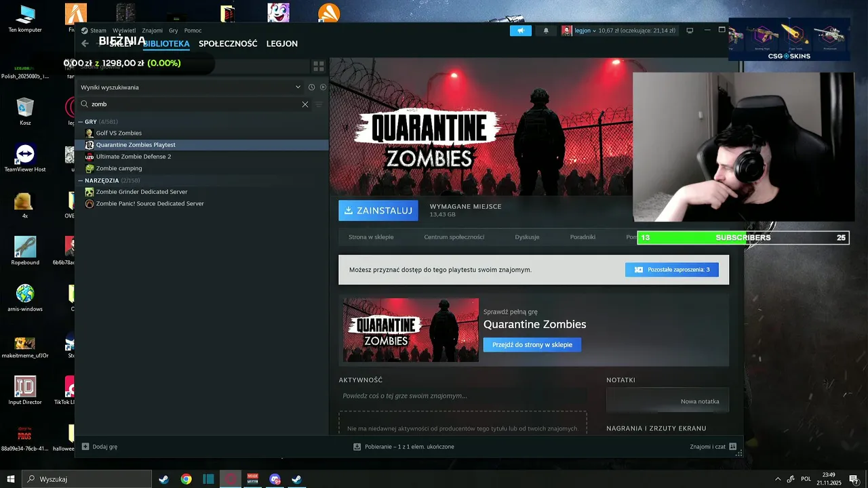Image resolution: width=868 pixels, height=488 pixels.
Task: Select Zombie Panic! Source Dedicated Server
Action: (x=201, y=203)
